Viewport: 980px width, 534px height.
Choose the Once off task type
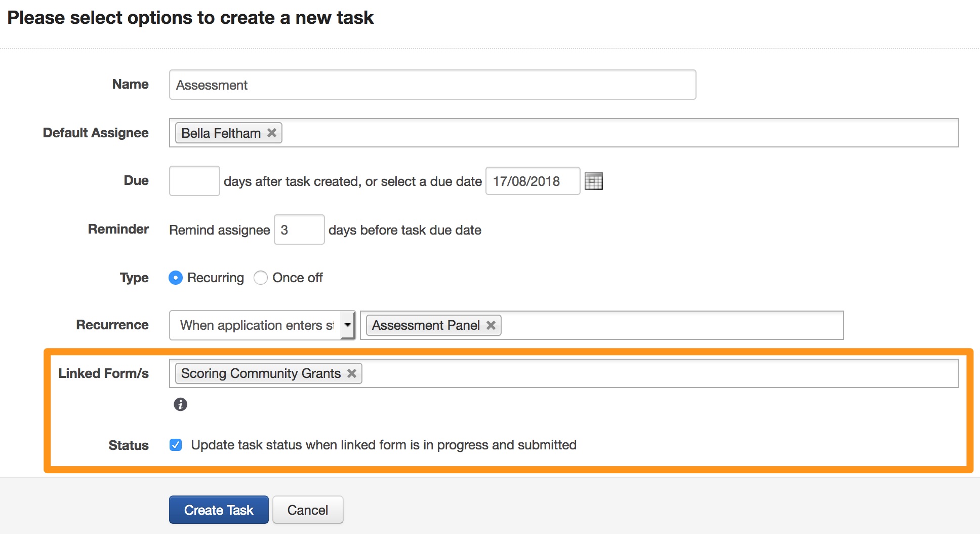click(x=261, y=278)
